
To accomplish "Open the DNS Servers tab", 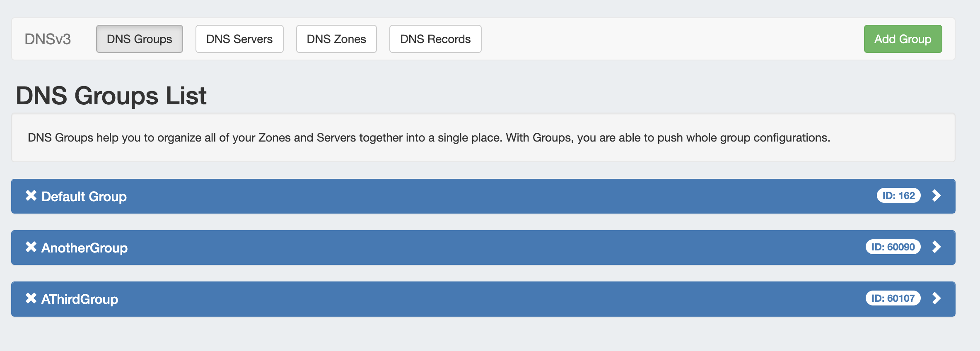I will click(239, 39).
